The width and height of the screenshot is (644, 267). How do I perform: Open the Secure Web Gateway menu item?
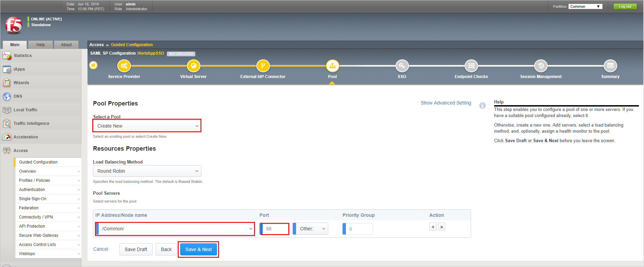[48, 235]
